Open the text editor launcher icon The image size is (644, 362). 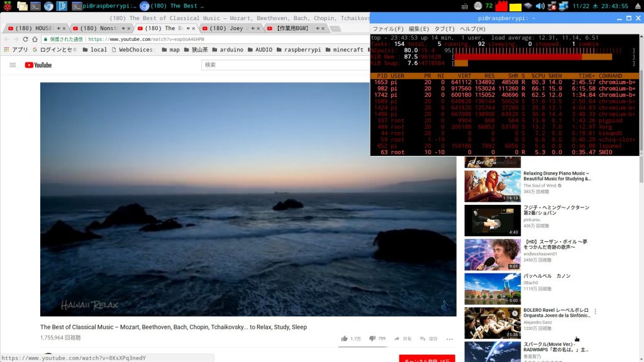coord(62,6)
